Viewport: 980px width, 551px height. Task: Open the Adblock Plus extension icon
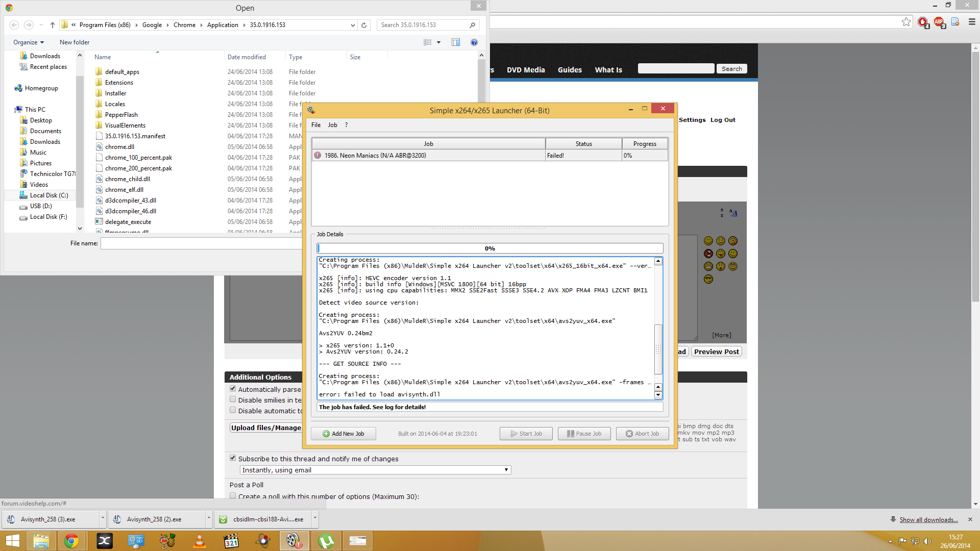click(939, 22)
